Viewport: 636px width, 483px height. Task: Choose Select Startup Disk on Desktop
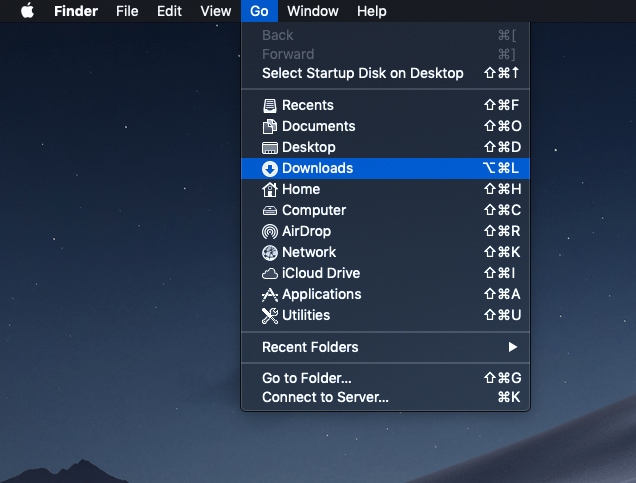tap(385, 73)
